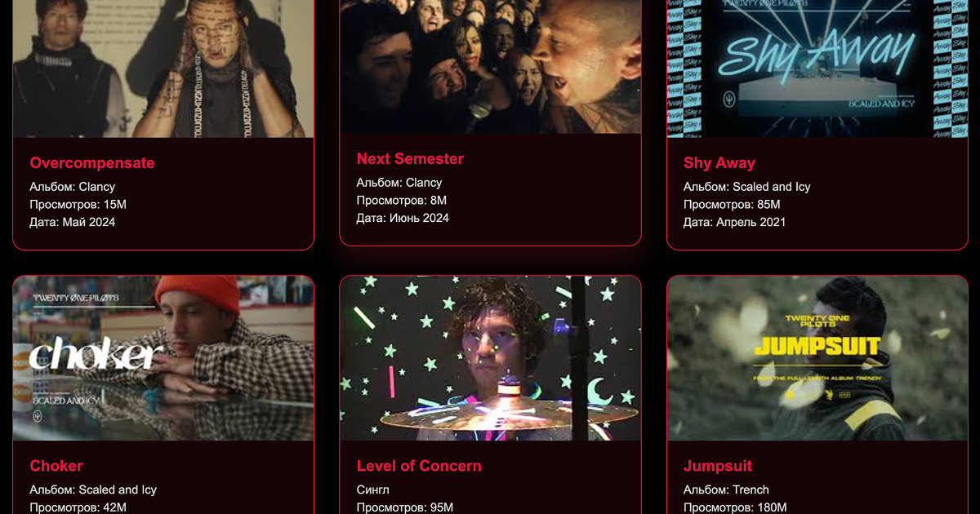Image resolution: width=980 pixels, height=514 pixels.
Task: Click the Shy Away title
Action: pyautogui.click(x=719, y=163)
